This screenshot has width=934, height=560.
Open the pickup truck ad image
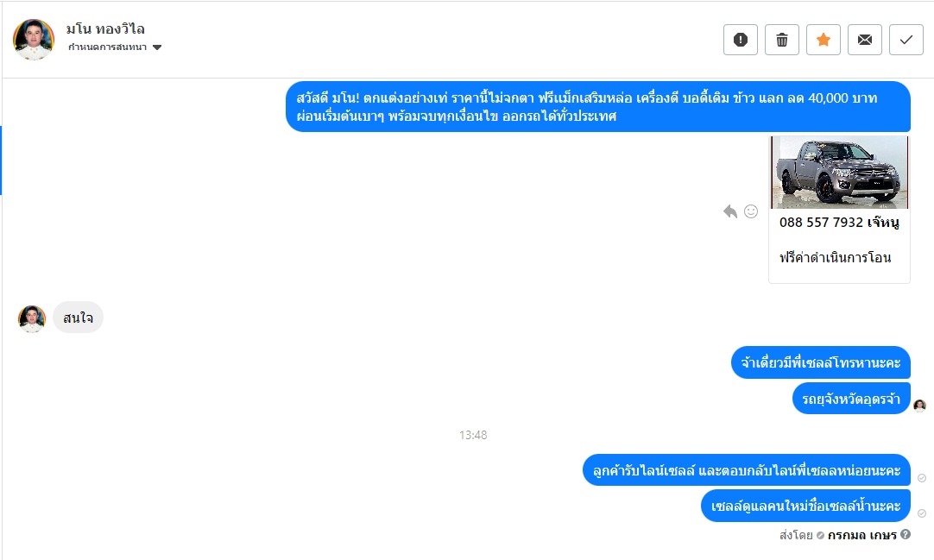(839, 172)
